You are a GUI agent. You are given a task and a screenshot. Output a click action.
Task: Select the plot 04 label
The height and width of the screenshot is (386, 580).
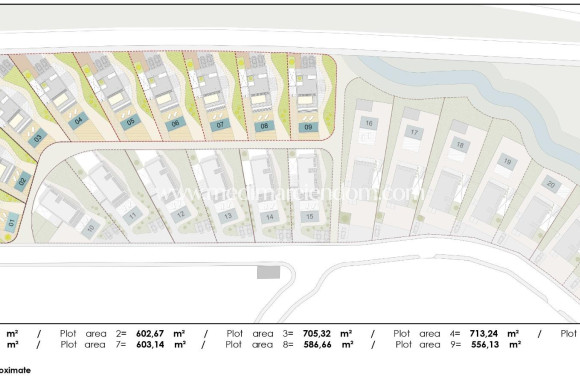(x=78, y=121)
